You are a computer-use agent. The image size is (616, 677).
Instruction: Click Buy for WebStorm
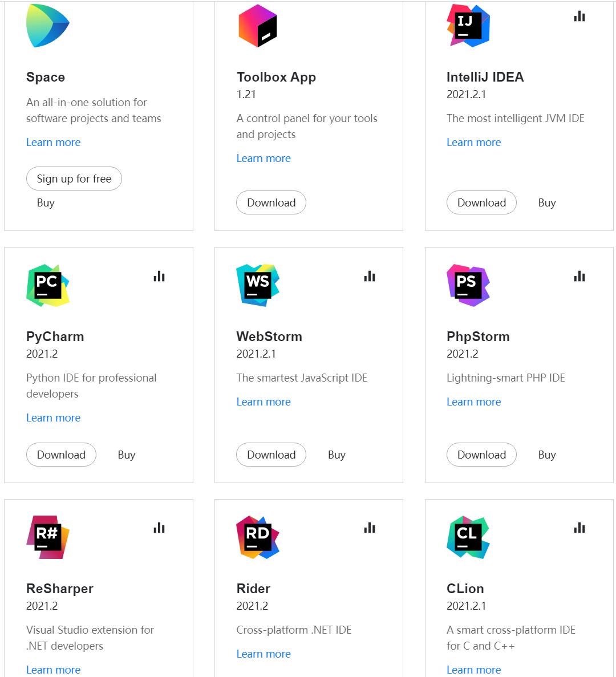(337, 455)
